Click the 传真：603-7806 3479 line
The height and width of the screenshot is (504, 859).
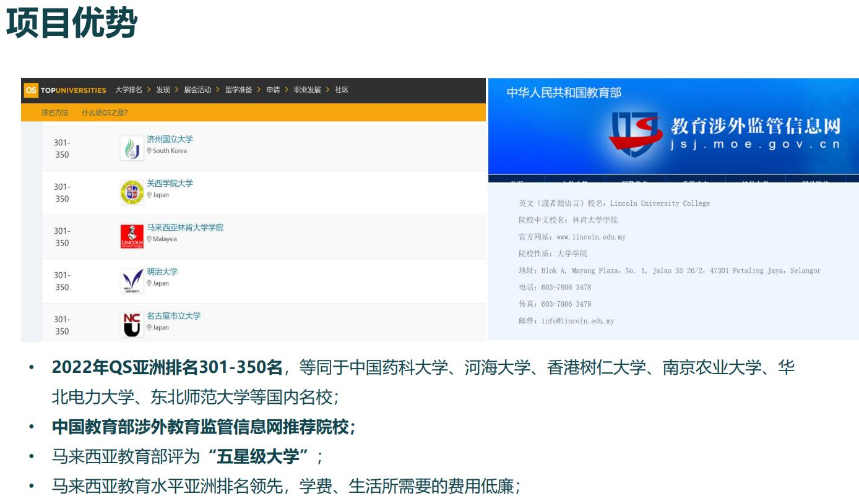555,304
